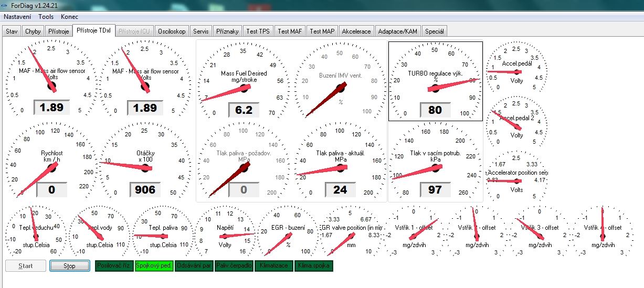
Task: Switch to the Chyby tab
Action: pos(33,31)
